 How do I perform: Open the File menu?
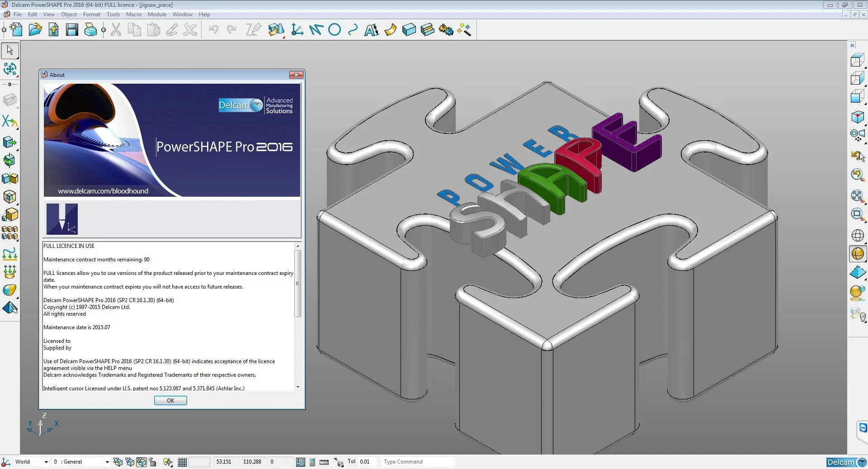click(18, 14)
